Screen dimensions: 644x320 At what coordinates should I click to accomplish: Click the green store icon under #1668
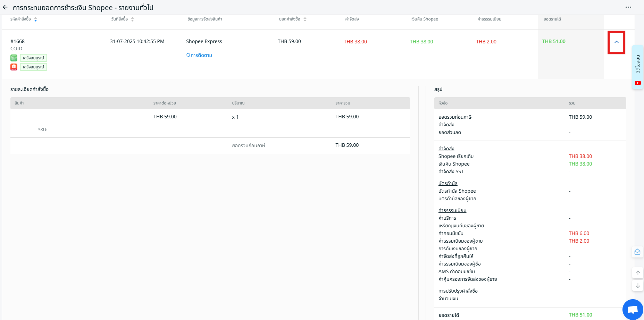point(14,58)
